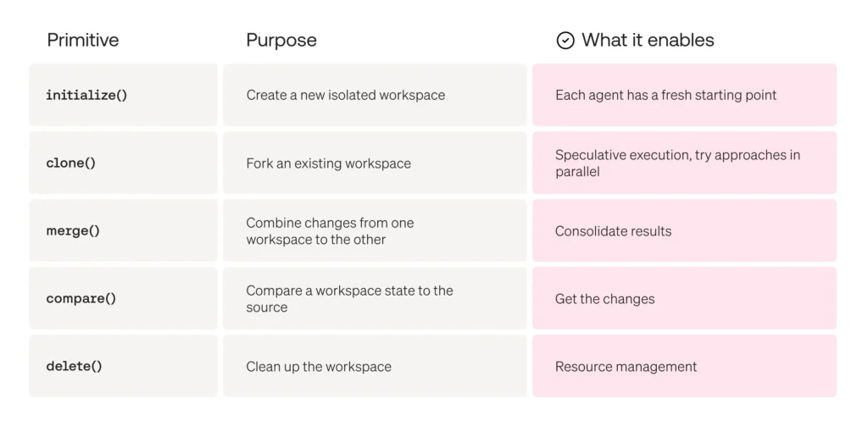868x426 pixels.
Task: Select Clean up the workspace cell
Action: click(376, 366)
